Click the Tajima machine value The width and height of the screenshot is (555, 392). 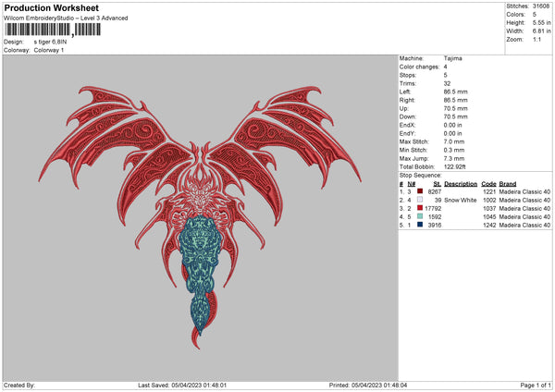pyautogui.click(x=454, y=58)
